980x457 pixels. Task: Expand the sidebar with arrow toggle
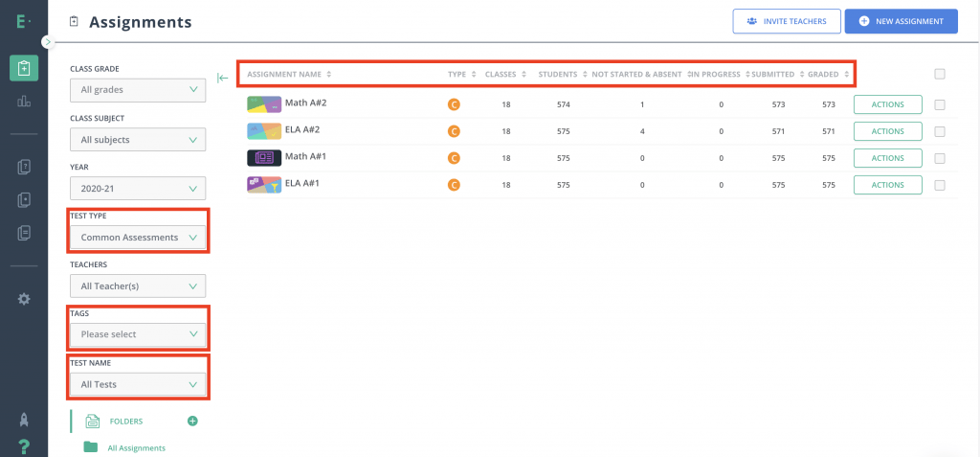click(x=48, y=42)
